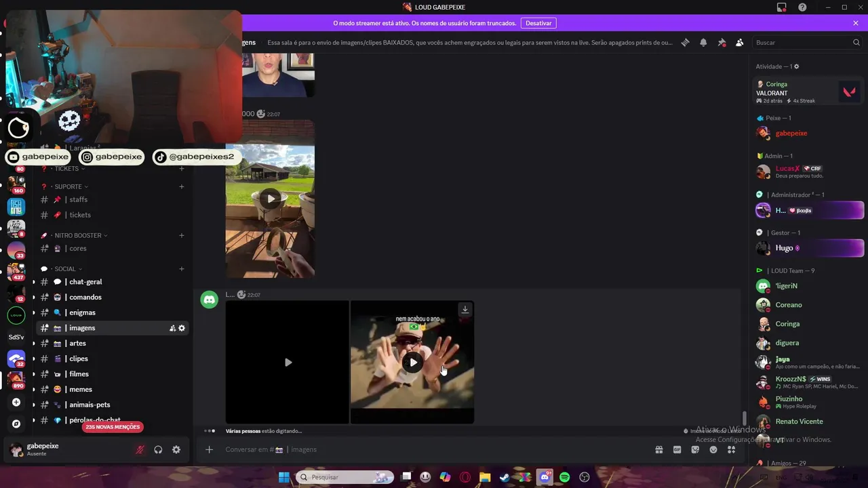This screenshot has height=488, width=868.
Task: Open the filmes channel
Action: point(112,374)
